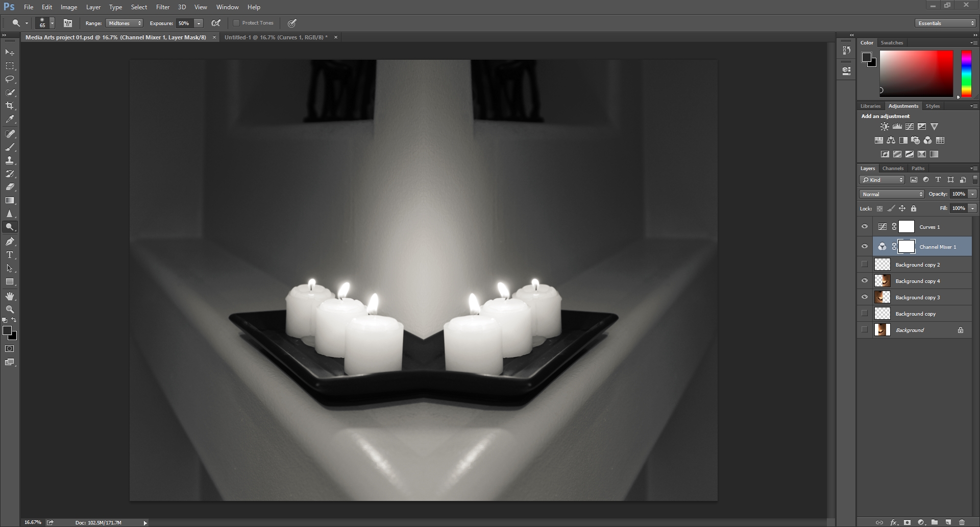
Task: Show the Background copy 2 layer
Action: [x=865, y=265]
